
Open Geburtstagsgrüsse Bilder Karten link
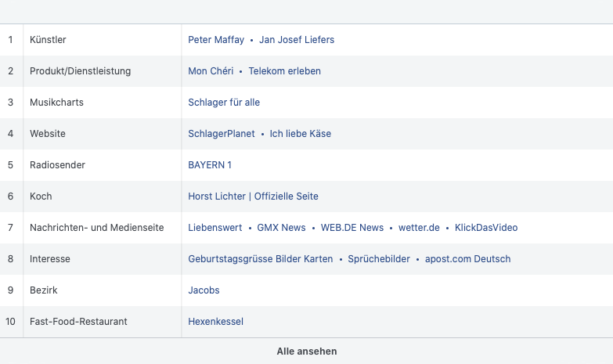point(261,259)
